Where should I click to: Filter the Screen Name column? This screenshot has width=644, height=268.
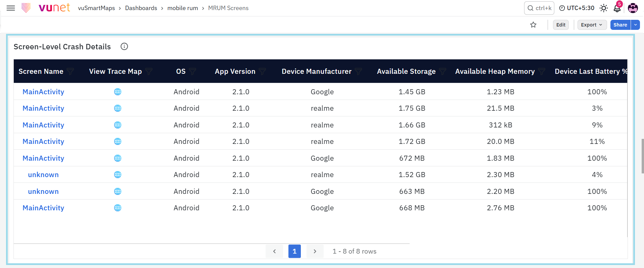(70, 71)
